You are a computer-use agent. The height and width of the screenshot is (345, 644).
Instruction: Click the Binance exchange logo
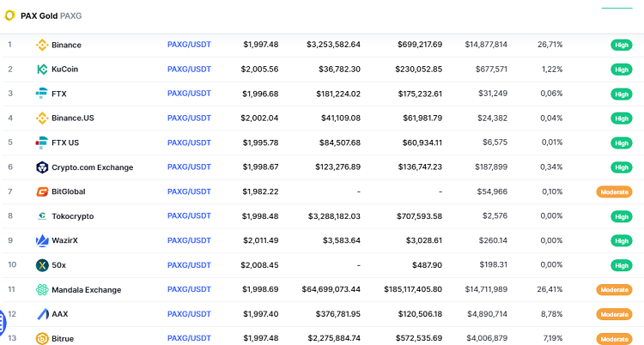pyautogui.click(x=42, y=45)
